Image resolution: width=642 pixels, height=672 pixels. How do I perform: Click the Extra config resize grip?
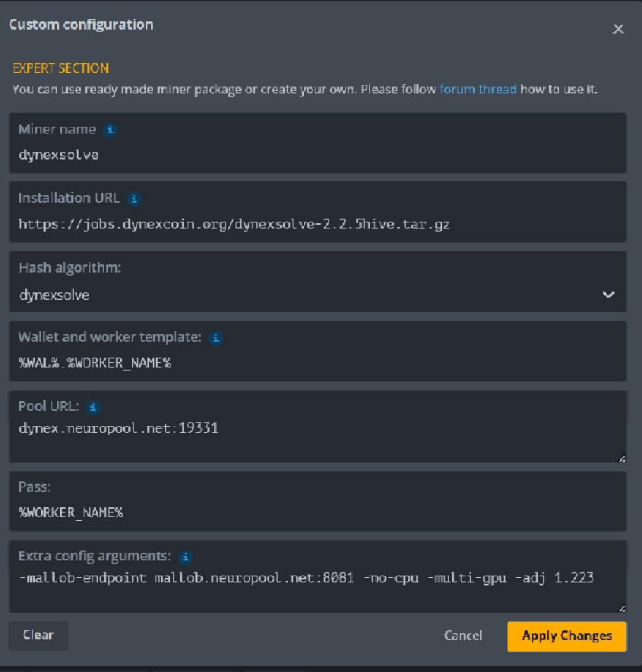[621, 607]
